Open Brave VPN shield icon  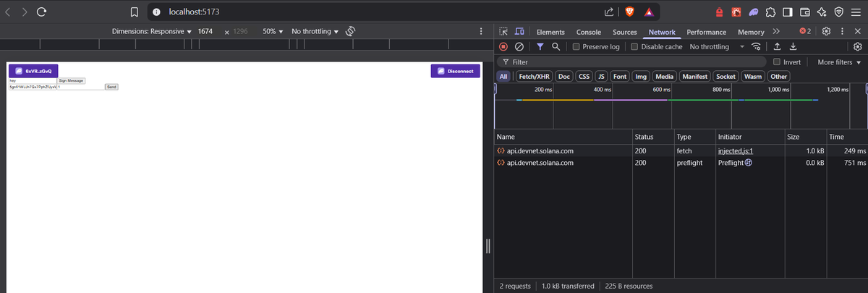(838, 12)
